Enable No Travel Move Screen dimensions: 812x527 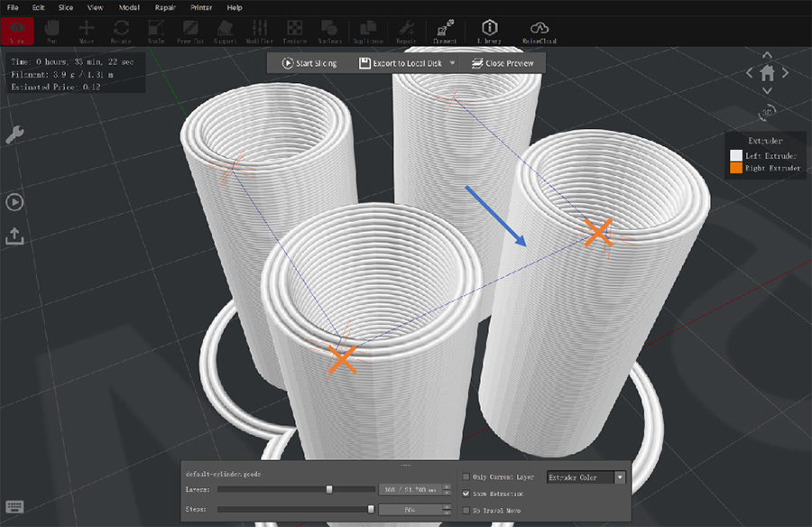[x=466, y=510]
